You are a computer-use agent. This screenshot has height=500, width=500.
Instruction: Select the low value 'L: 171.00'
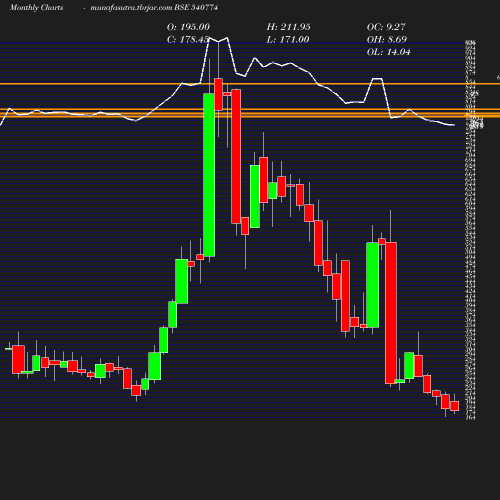[288, 40]
